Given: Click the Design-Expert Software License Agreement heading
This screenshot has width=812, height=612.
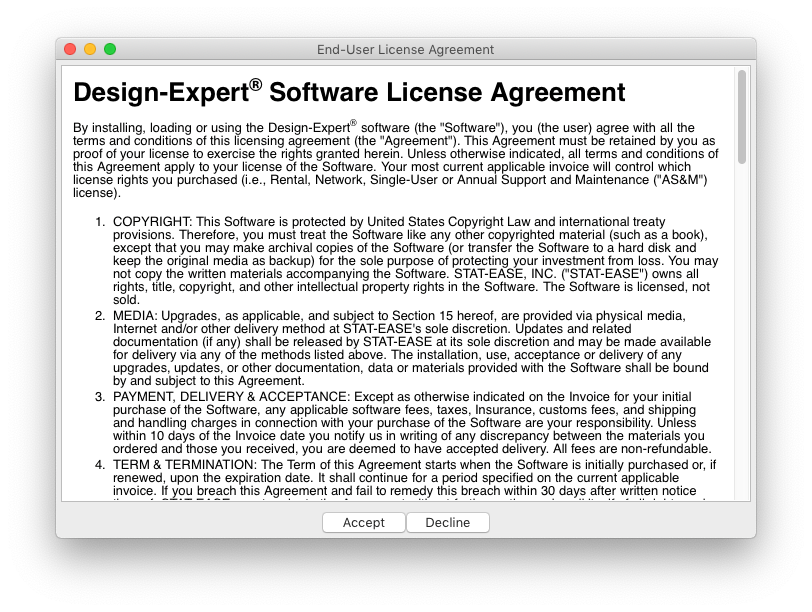Looking at the screenshot, I should (349, 92).
